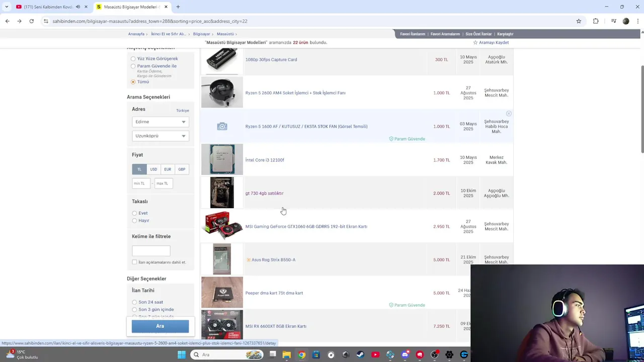Open the Masaüstü breadcrumb link

pos(225,34)
